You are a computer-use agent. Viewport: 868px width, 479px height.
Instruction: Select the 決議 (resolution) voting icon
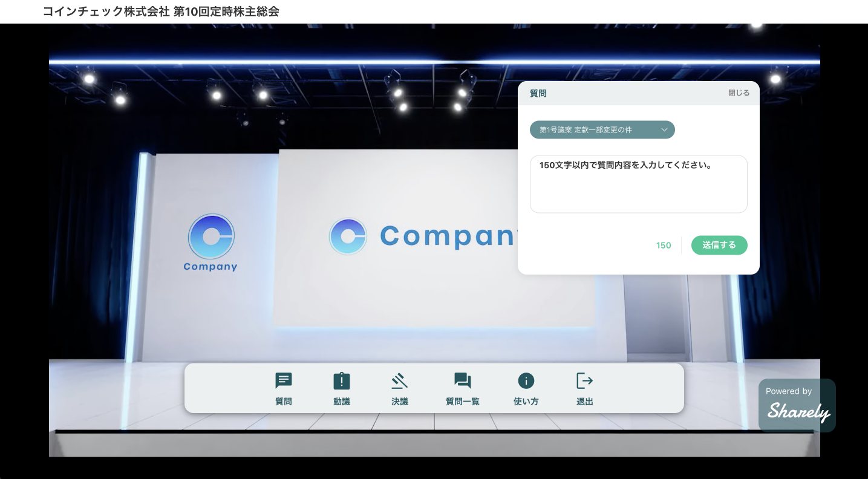click(399, 389)
